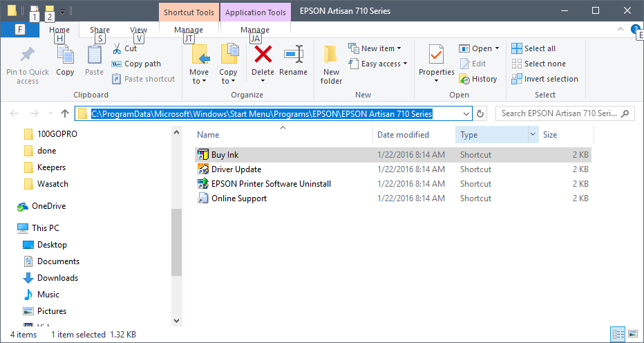Switch to the Home ribbon tab
The height and width of the screenshot is (343, 644).
[x=59, y=30]
